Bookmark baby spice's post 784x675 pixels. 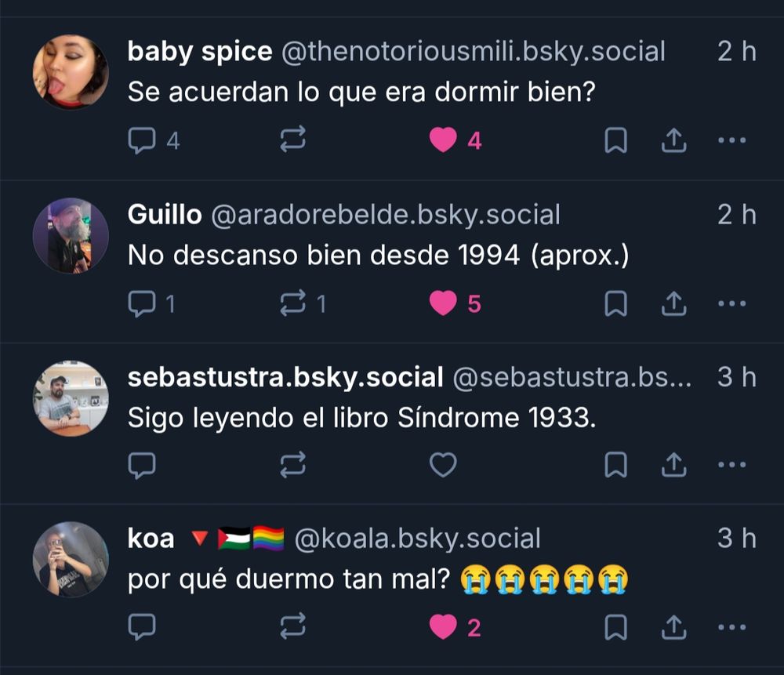615,140
